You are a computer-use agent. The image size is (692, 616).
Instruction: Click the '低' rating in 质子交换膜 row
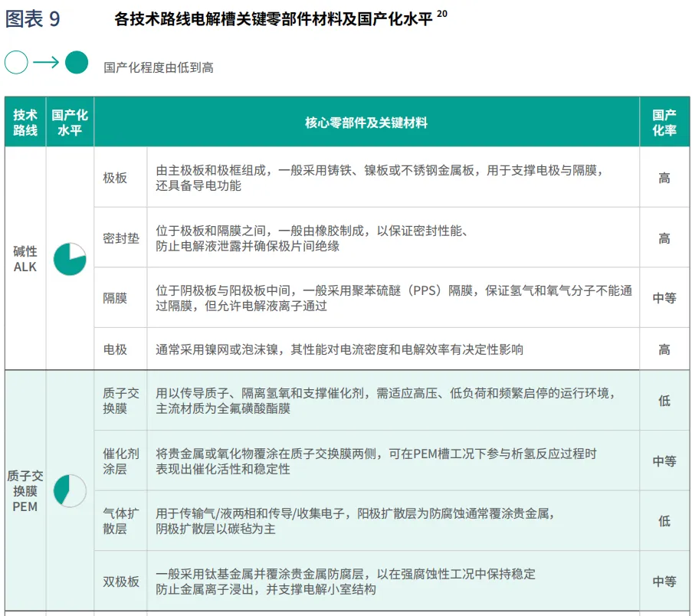point(664,401)
